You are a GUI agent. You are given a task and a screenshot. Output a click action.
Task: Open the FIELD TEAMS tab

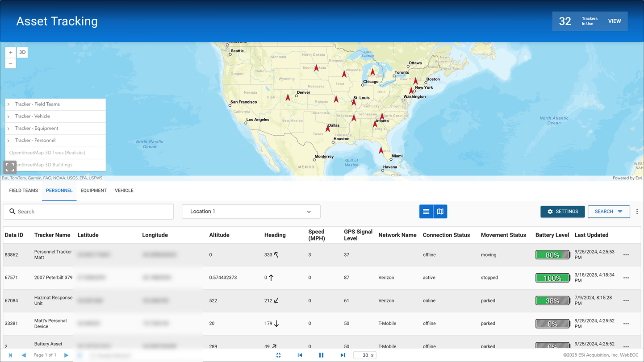[23, 191]
